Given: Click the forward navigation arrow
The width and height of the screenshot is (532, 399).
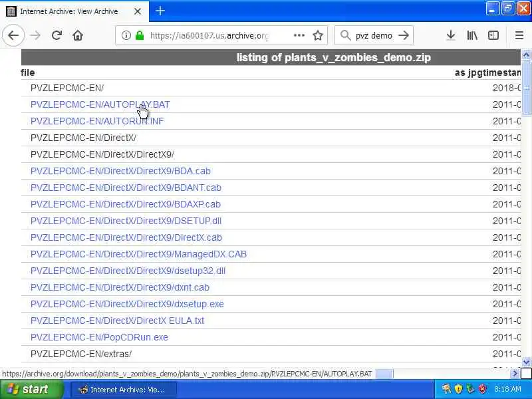Looking at the screenshot, I should 35,35.
